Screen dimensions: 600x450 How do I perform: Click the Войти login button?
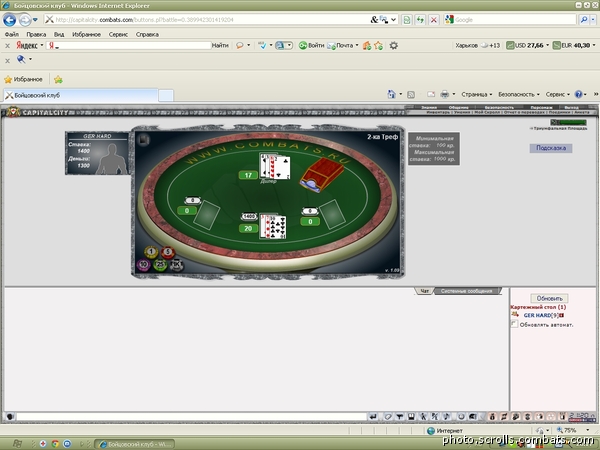[x=311, y=46]
